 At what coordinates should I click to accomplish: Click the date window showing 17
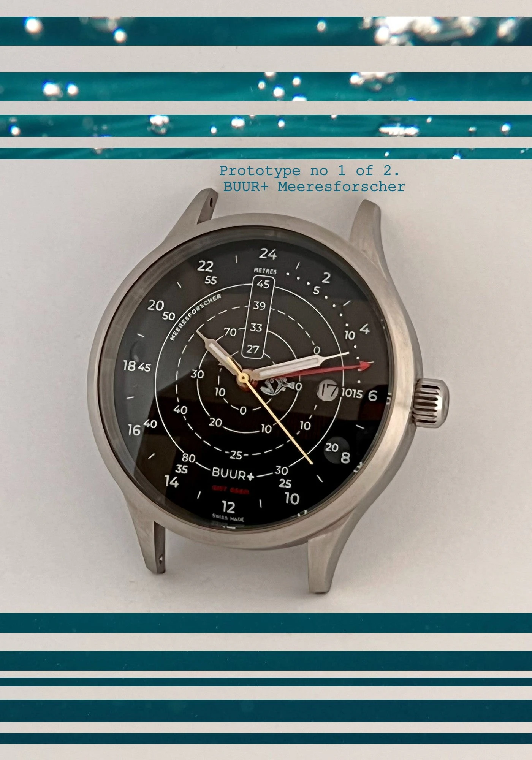(x=327, y=389)
